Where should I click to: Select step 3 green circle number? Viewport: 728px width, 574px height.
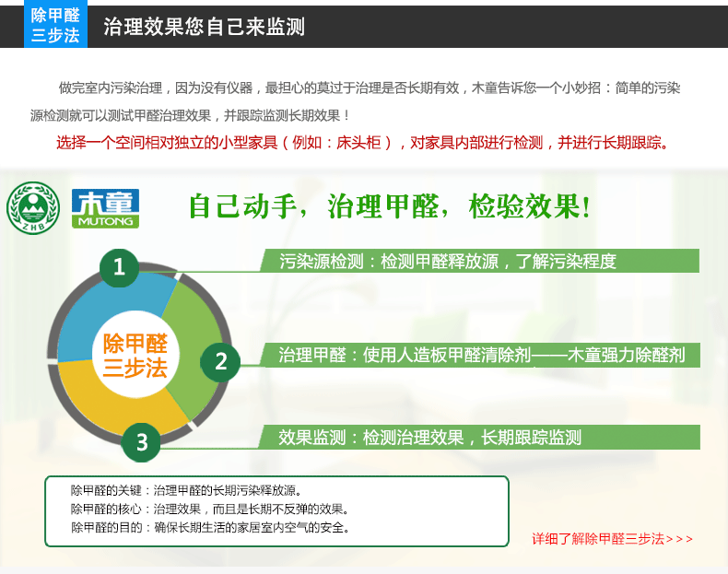(x=141, y=442)
